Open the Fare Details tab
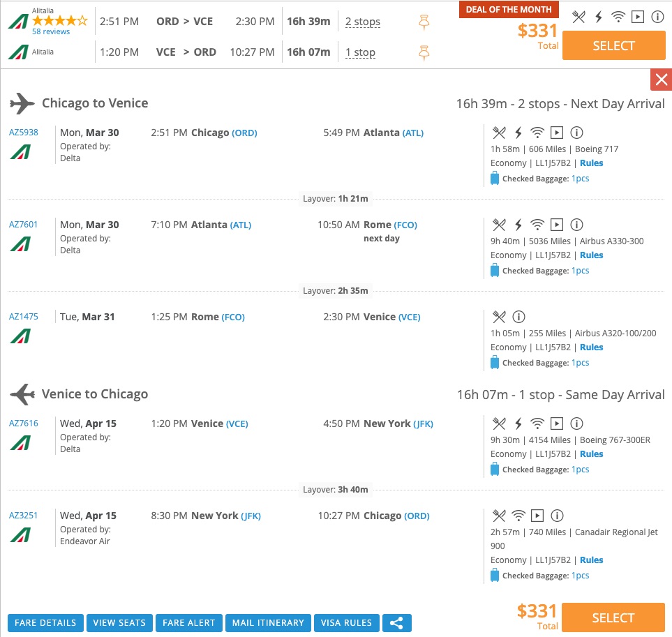The height and width of the screenshot is (637, 672). click(45, 623)
